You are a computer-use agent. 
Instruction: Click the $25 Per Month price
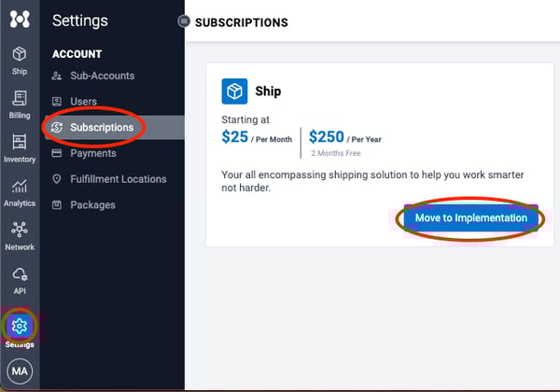(257, 137)
